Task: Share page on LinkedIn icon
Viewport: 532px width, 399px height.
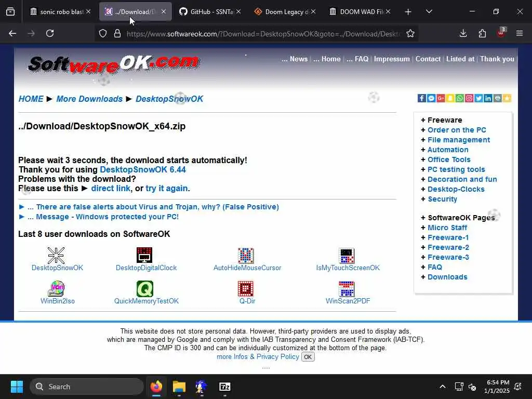Action: (x=488, y=98)
